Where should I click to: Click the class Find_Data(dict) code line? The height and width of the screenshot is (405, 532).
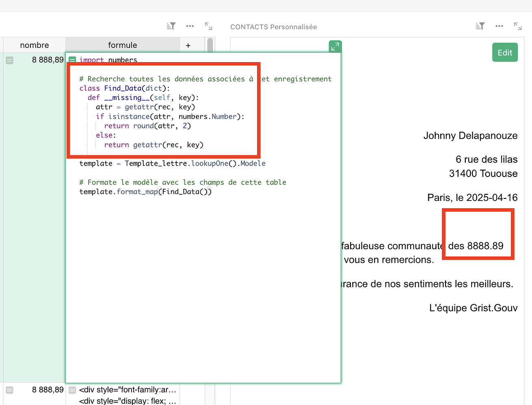click(125, 88)
